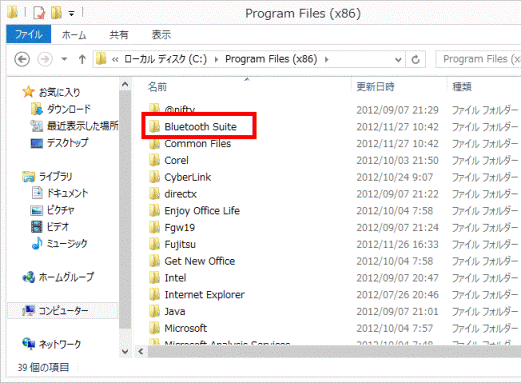Open the ファイル ribbon tab
Image resolution: width=521 pixels, height=383 pixels.
(29, 34)
